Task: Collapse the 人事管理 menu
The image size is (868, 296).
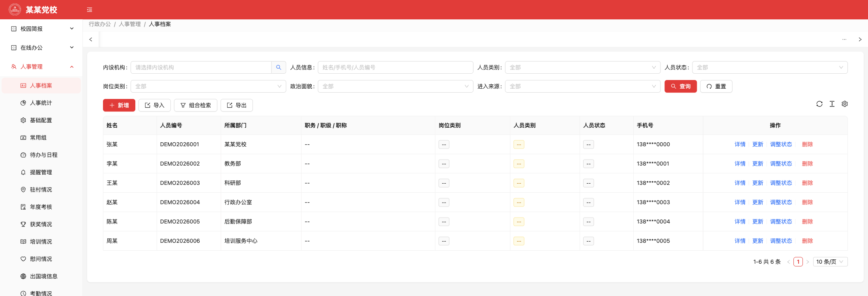Action: (x=41, y=67)
